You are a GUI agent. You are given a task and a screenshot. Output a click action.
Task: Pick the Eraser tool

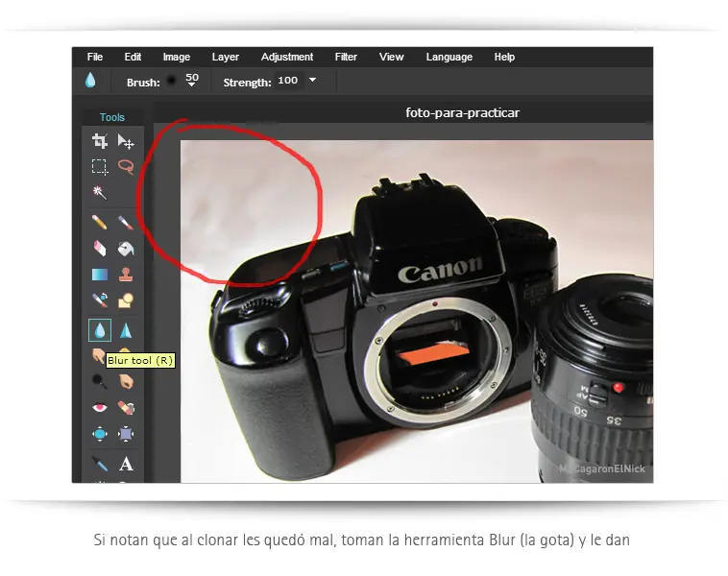[x=100, y=249]
